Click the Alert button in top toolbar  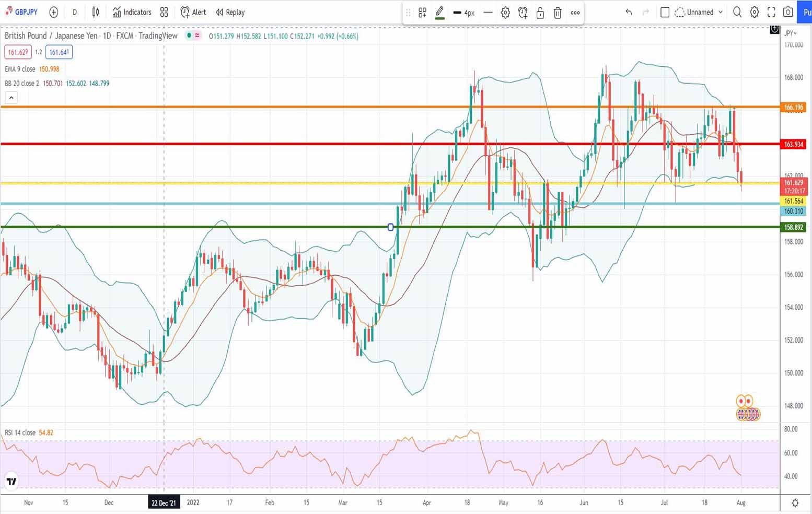coord(193,12)
